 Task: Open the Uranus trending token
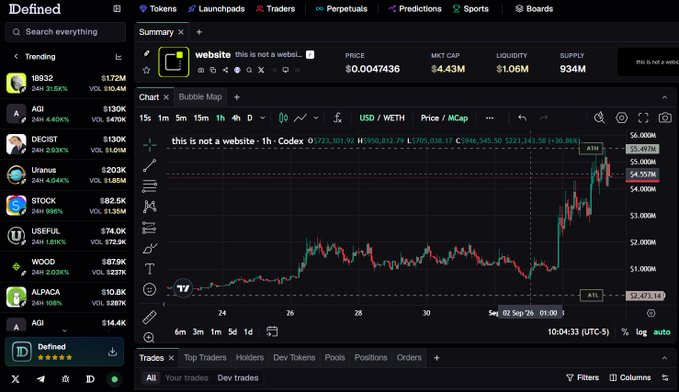(x=66, y=175)
